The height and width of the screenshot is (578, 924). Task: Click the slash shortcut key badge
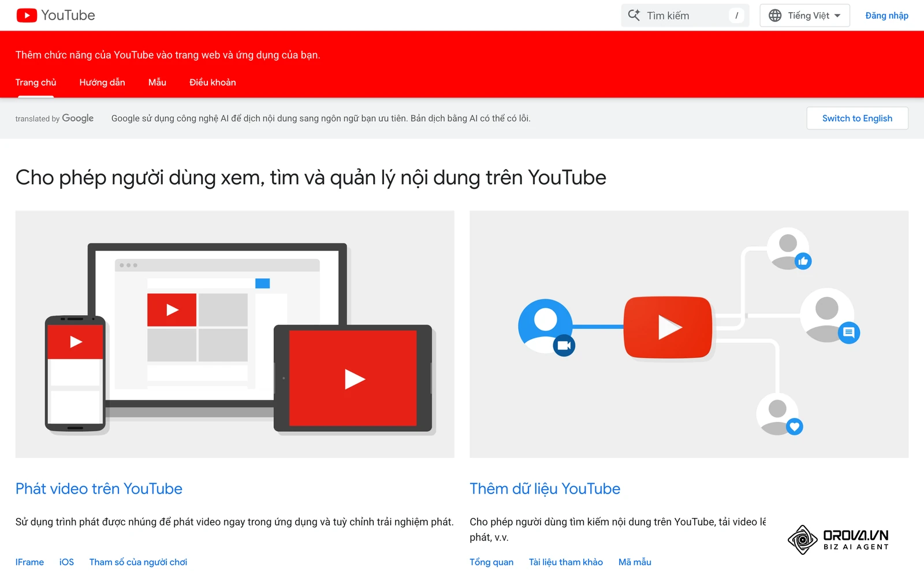(736, 16)
